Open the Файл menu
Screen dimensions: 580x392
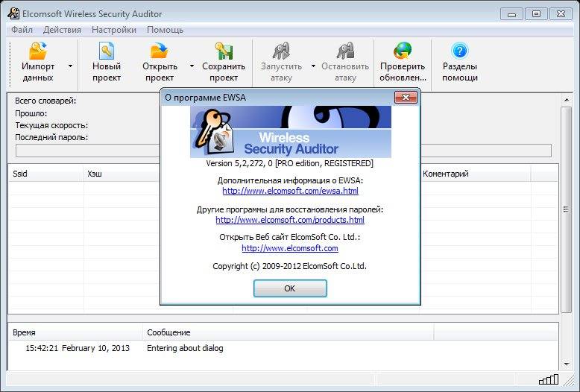(x=22, y=30)
